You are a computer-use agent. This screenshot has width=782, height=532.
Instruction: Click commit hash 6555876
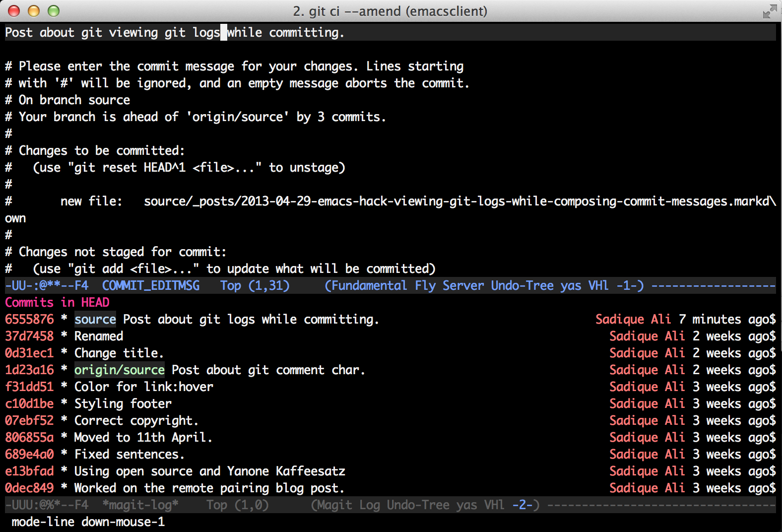29,319
